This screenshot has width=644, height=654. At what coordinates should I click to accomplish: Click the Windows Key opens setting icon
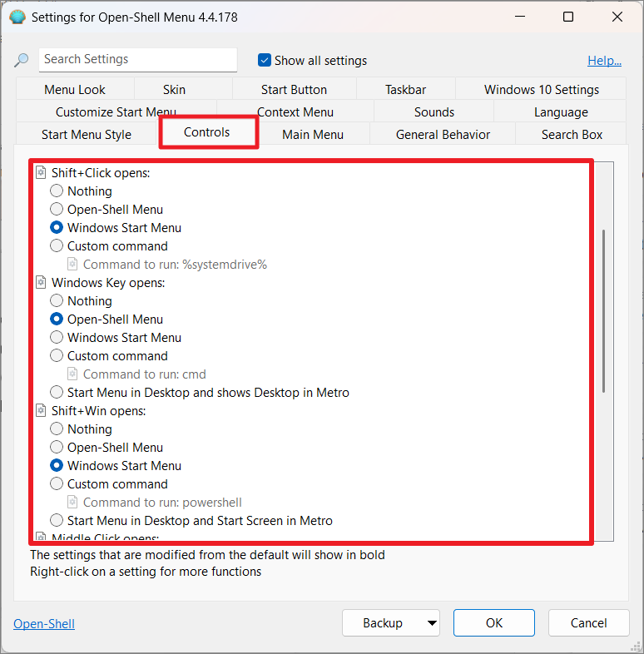41,283
